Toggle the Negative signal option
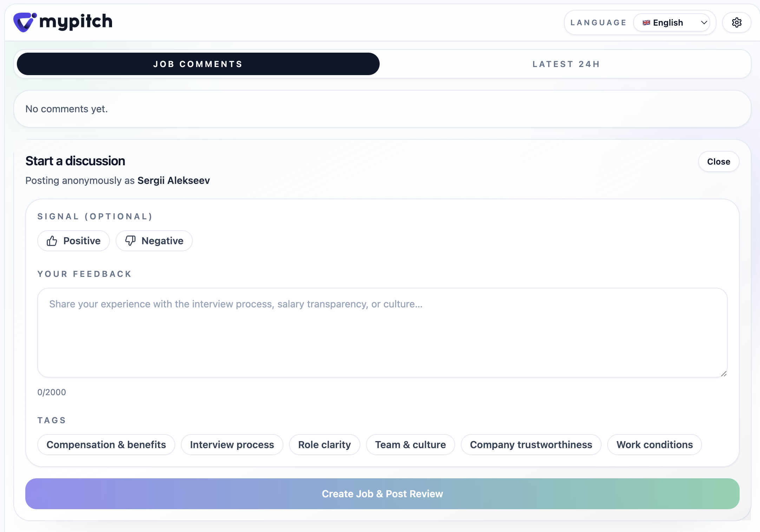 tap(154, 241)
